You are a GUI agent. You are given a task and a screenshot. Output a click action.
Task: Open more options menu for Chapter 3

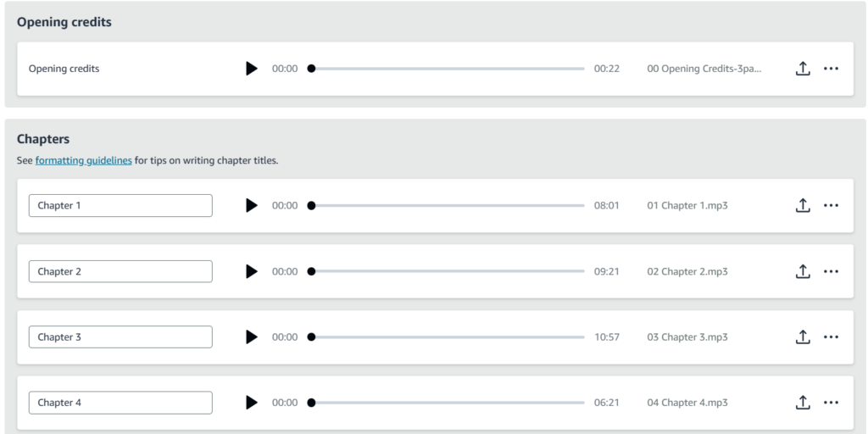[x=831, y=337]
